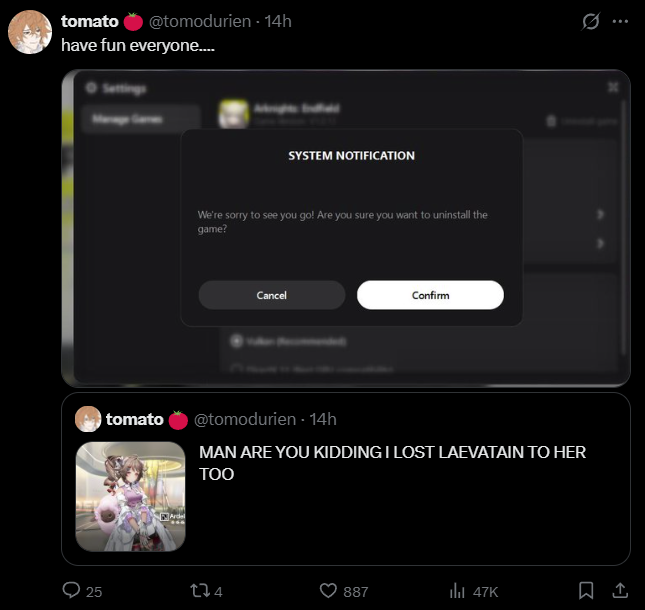Close the Settings window with X
The image size is (645, 610).
pos(612,88)
